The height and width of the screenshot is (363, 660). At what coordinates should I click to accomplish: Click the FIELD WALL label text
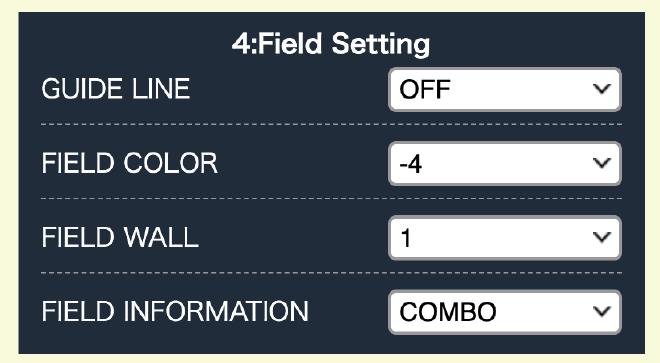[x=120, y=238]
